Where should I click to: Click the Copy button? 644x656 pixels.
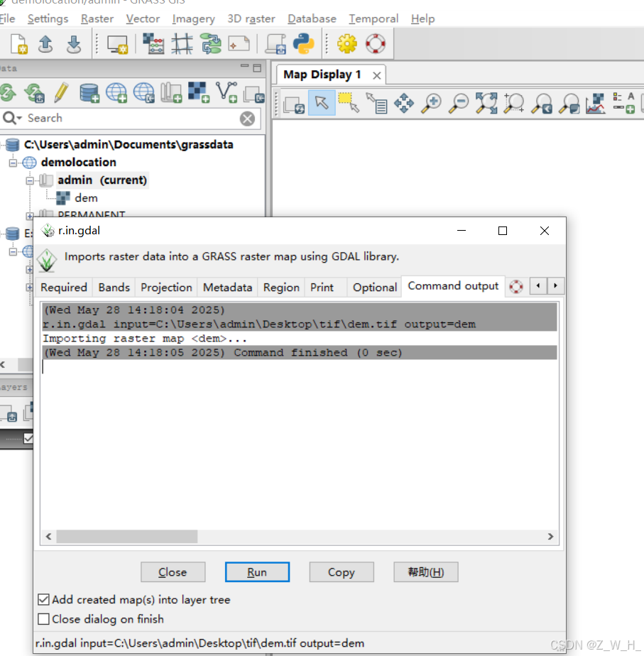[342, 572]
